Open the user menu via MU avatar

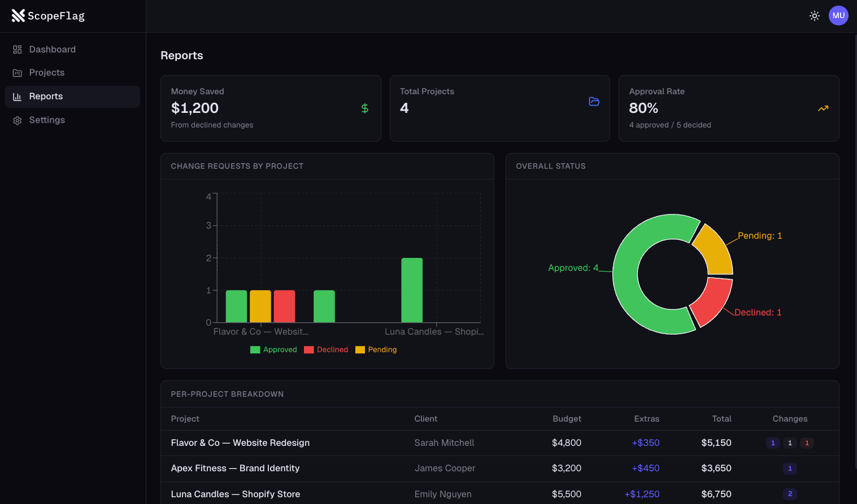(838, 15)
